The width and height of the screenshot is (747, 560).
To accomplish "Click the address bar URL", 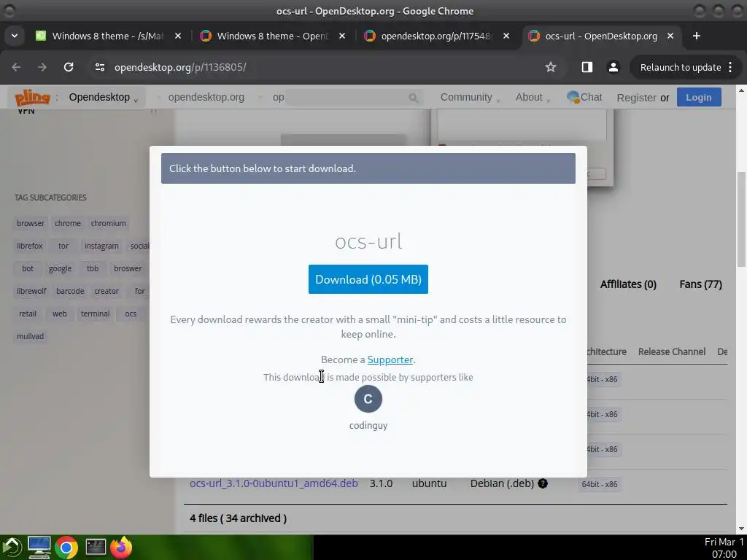I will click(180, 67).
